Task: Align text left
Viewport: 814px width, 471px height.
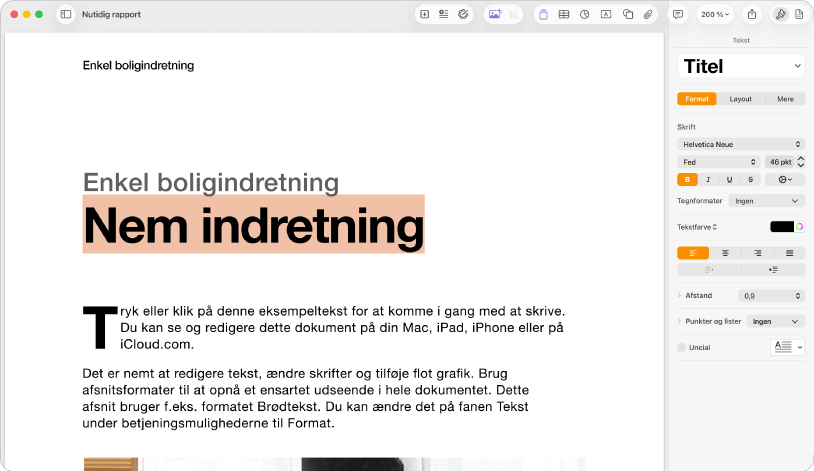Action: coord(693,253)
